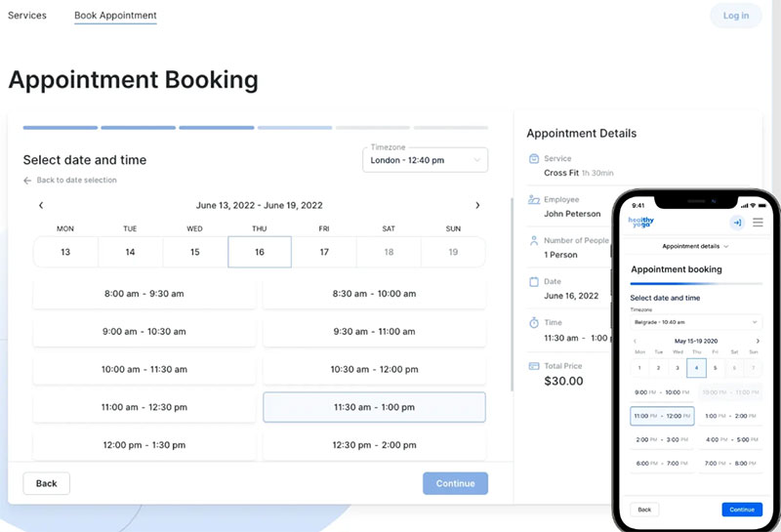
Task: Select Thursday 16 in the calendar
Action: click(260, 252)
